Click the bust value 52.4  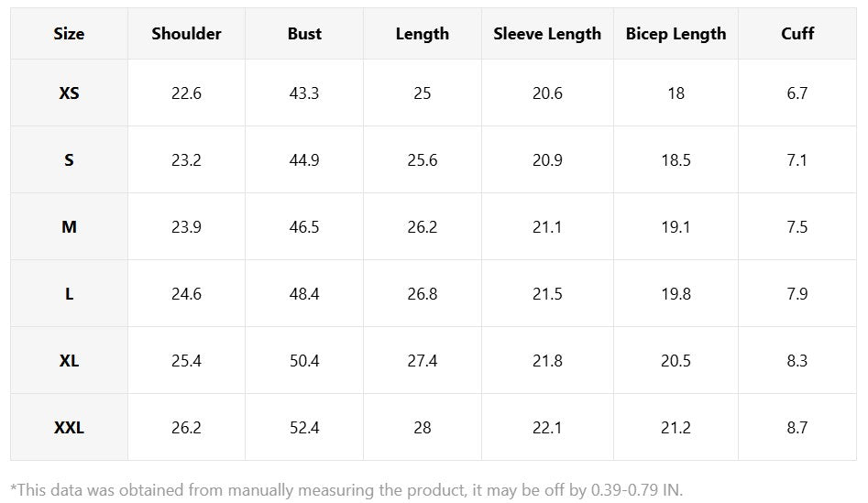tap(304, 428)
